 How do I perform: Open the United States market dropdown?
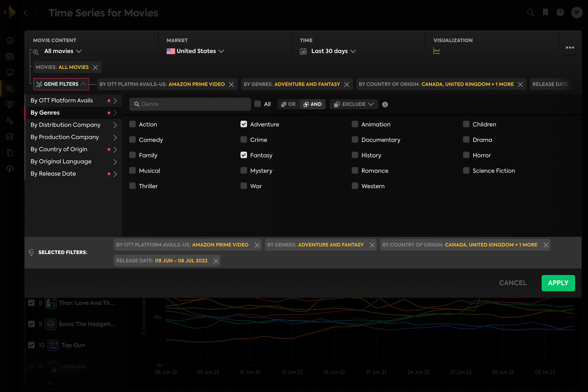pyautogui.click(x=195, y=51)
